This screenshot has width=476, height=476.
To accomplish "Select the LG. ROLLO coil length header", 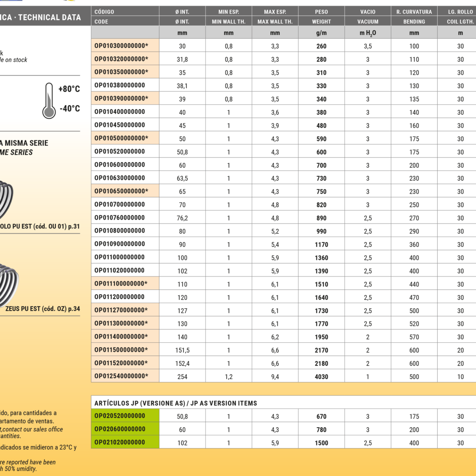I will 460,12.
